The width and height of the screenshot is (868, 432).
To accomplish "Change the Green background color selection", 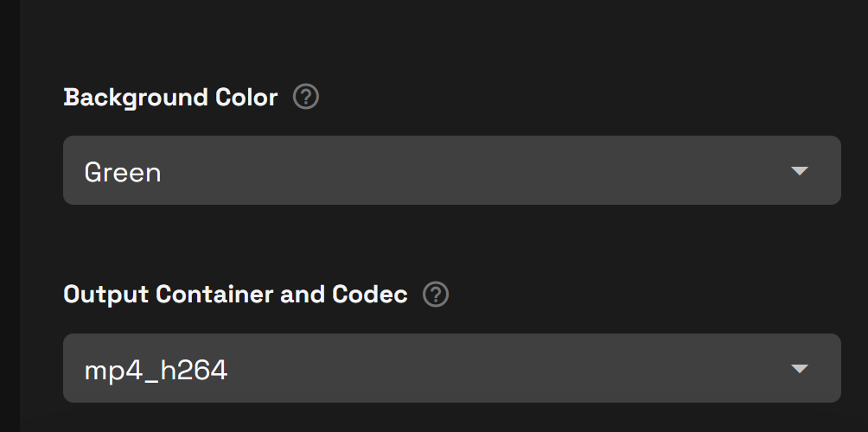I will (451, 170).
